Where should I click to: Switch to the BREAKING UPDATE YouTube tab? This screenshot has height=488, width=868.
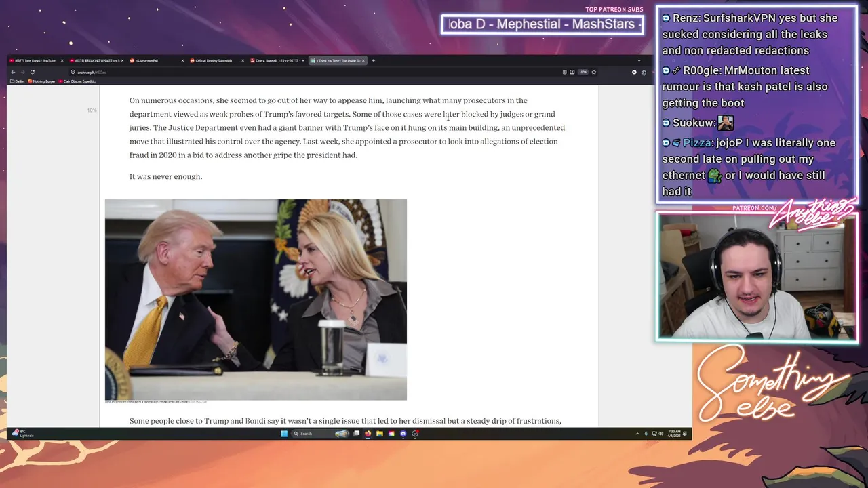(95, 60)
